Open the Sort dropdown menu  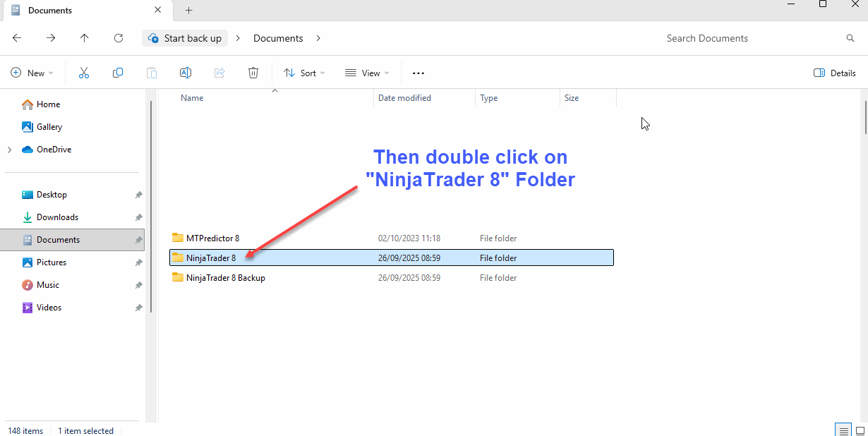304,73
